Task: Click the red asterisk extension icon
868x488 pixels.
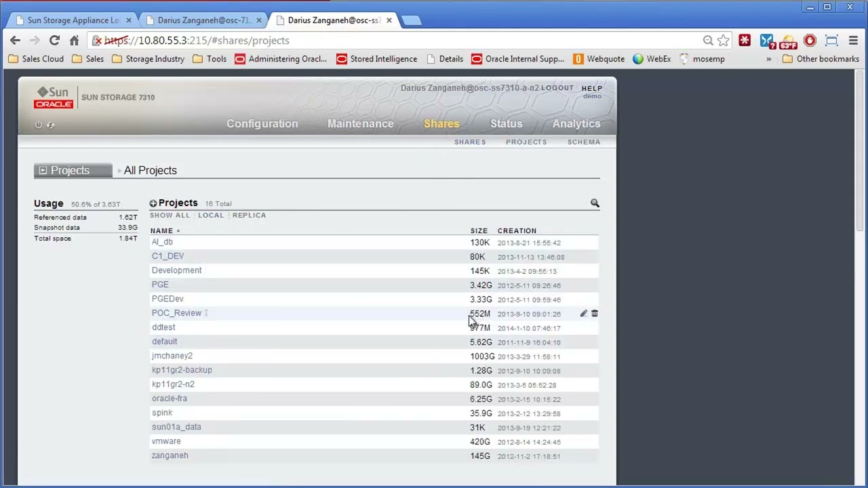Action: coord(745,41)
